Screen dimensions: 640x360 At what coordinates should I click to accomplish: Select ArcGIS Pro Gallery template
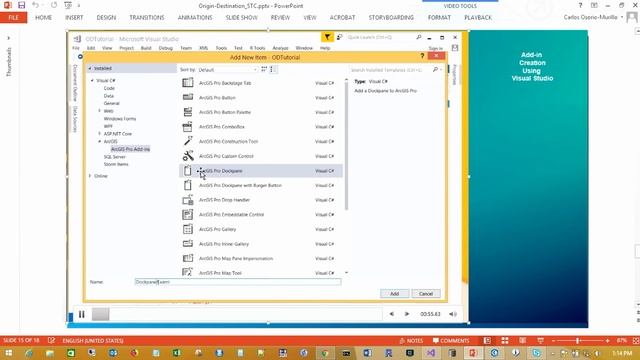coord(261,229)
